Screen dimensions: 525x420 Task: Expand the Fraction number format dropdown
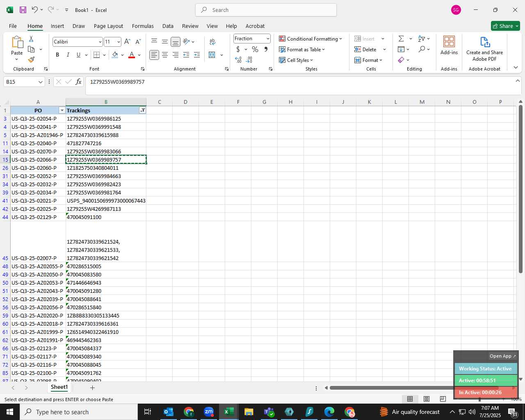pos(268,39)
